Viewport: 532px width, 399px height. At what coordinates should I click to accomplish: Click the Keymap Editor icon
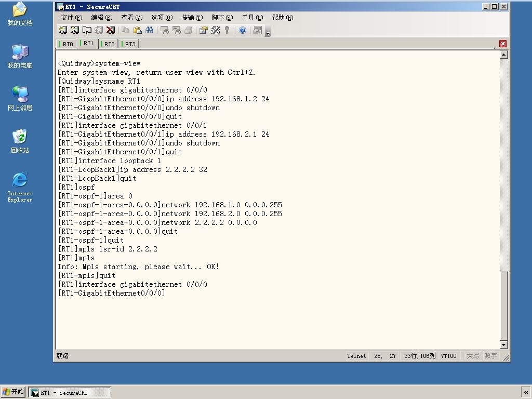pos(216,30)
